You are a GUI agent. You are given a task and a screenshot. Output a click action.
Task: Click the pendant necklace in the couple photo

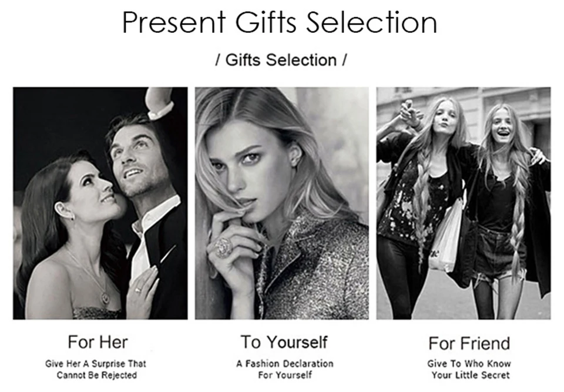[105, 297]
